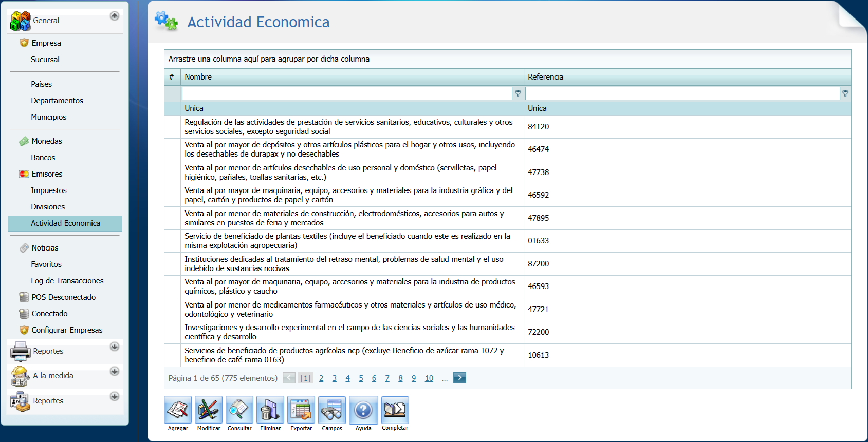The width and height of the screenshot is (868, 442).
Task: Go to page 2 of results
Action: (x=321, y=378)
